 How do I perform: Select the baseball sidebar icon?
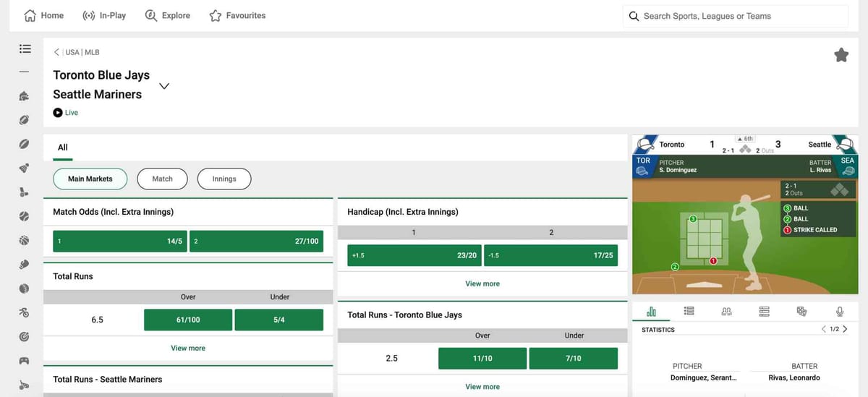(25, 216)
